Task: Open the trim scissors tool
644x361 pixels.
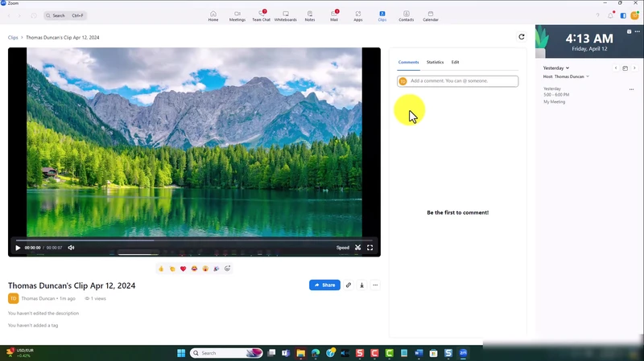Action: [x=357, y=248]
